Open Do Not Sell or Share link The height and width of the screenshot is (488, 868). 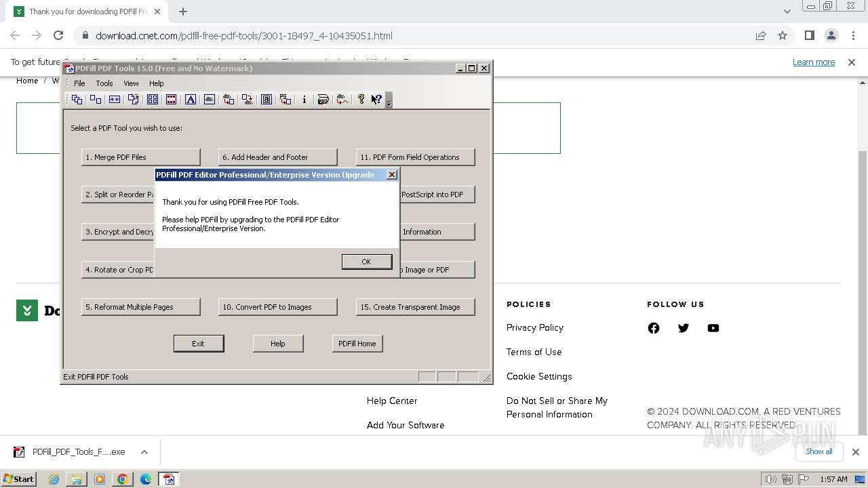pyautogui.click(x=557, y=407)
